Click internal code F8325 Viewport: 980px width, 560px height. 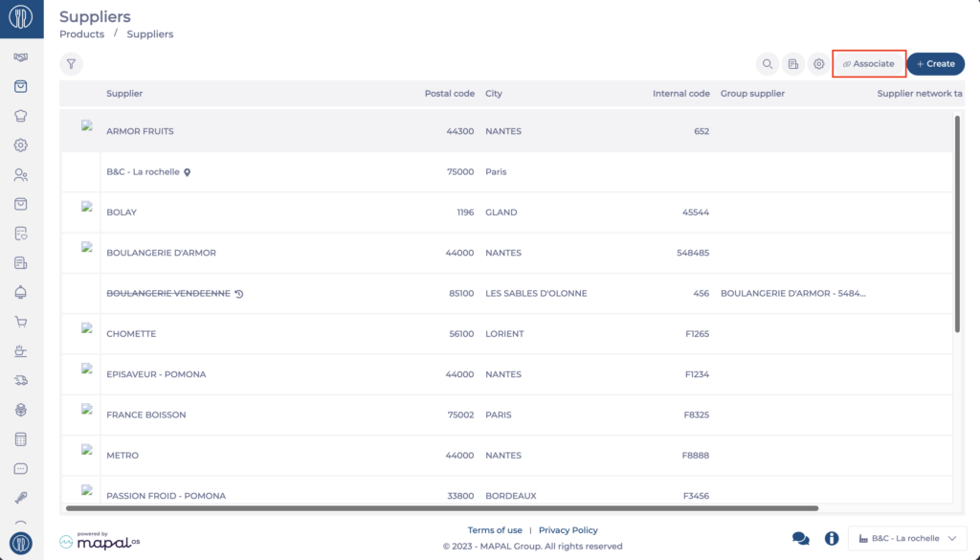click(696, 415)
